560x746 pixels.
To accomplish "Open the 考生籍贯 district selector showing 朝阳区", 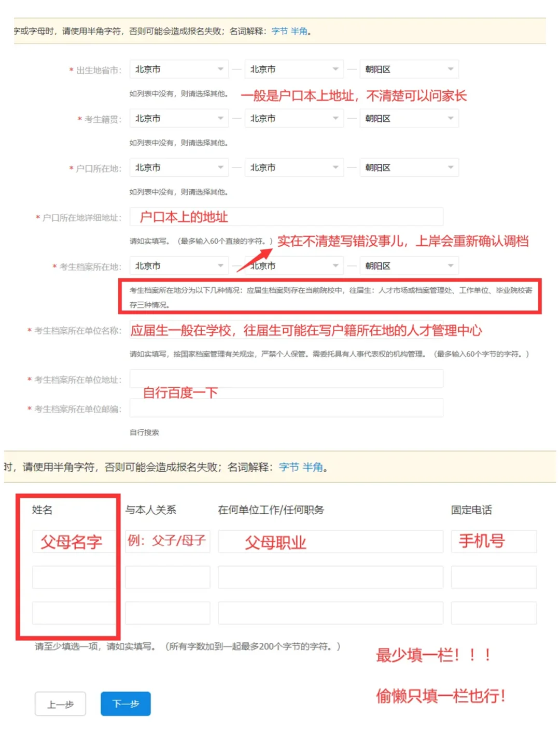I will [x=409, y=118].
